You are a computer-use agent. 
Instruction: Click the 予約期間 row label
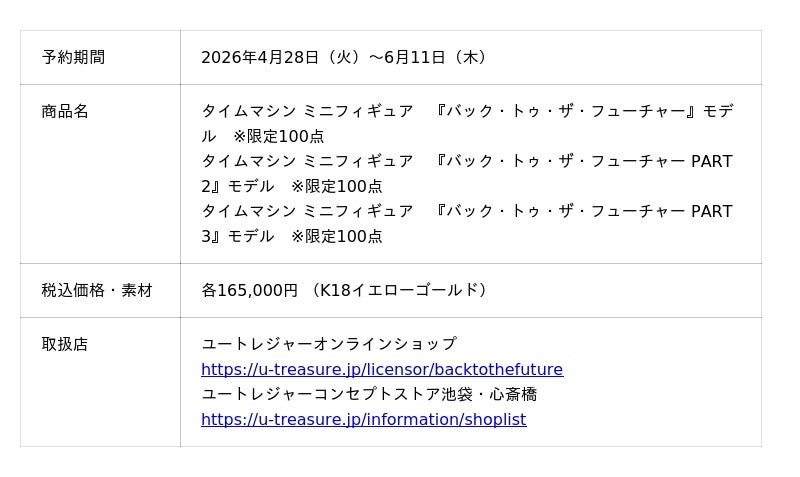[x=73, y=57]
